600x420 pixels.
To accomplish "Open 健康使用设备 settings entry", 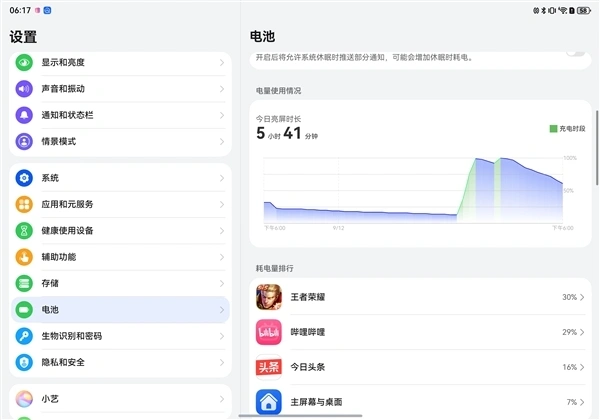I will 120,230.
